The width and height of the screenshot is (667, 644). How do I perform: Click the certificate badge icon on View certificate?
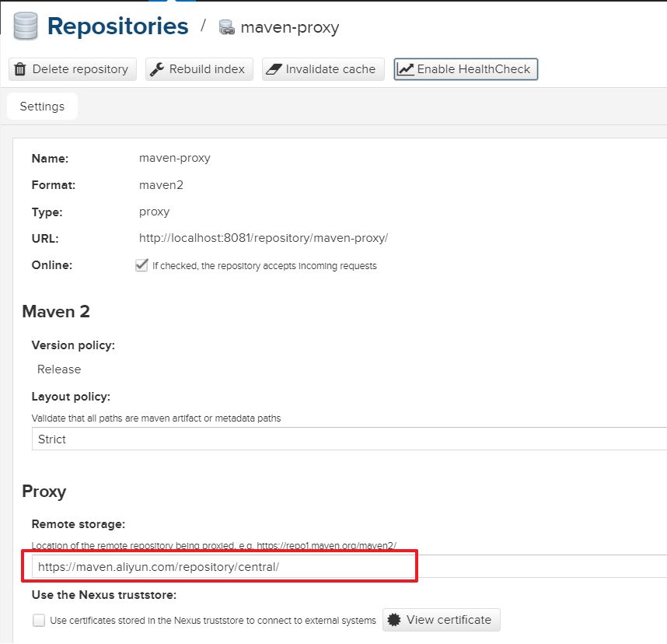(394, 620)
